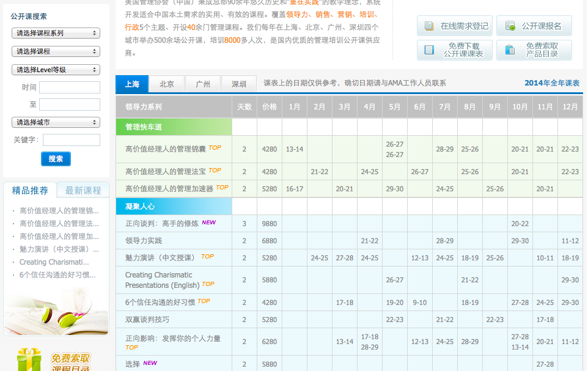
Task: Click the 时间 start date field
Action: pos(69,87)
